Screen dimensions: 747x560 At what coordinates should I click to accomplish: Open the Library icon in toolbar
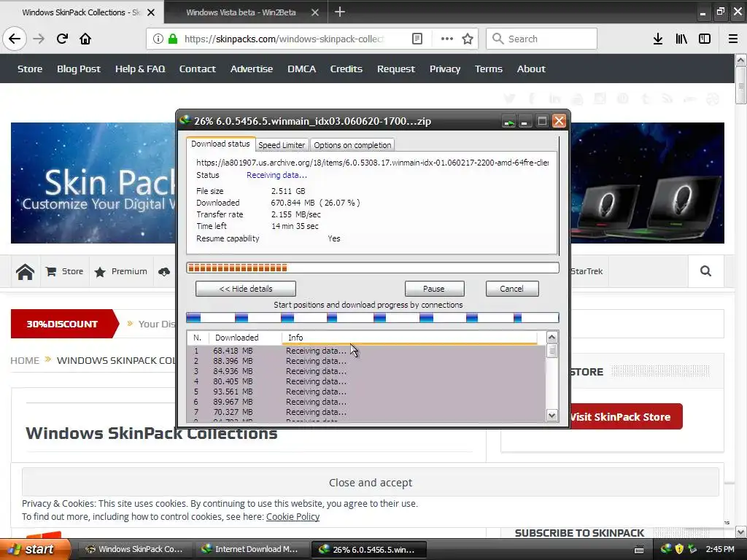(681, 39)
